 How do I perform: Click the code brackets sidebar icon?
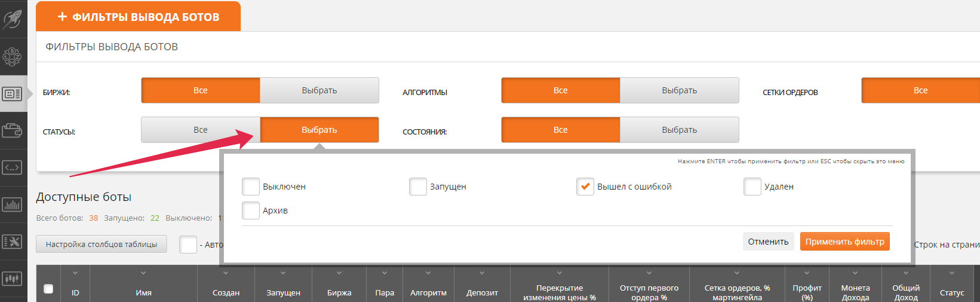coord(13,167)
